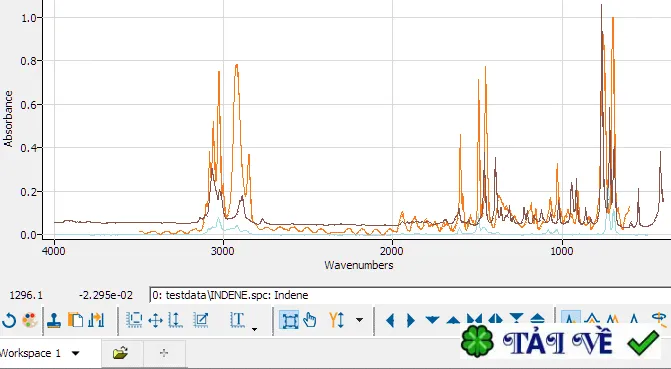Click the orange Y-axis scaling icon

(x=336, y=320)
